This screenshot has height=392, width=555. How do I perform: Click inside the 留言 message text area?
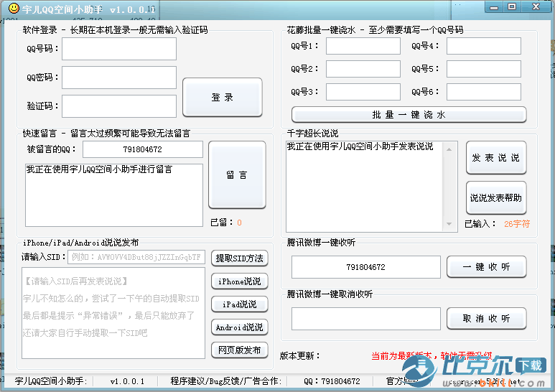pyautogui.click(x=114, y=195)
